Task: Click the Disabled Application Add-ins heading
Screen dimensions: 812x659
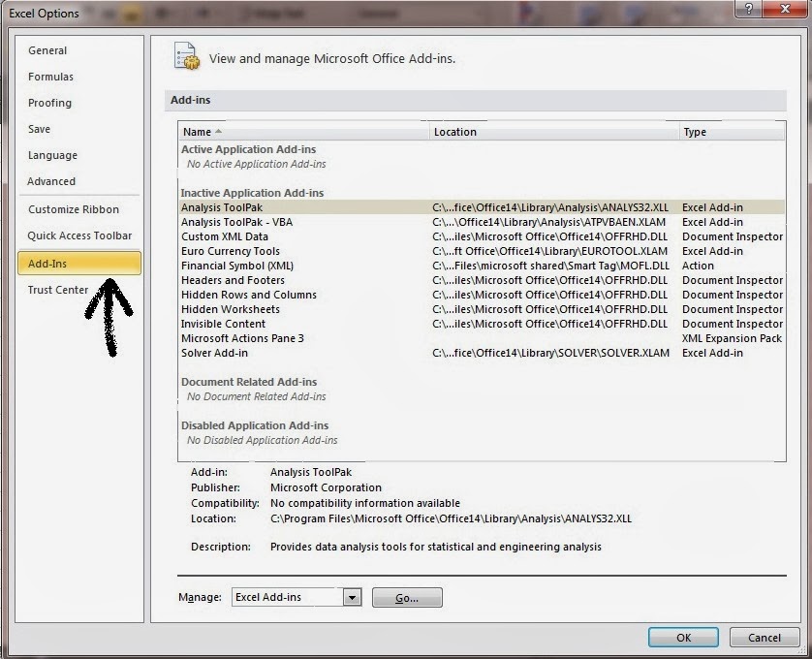Action: tap(255, 425)
